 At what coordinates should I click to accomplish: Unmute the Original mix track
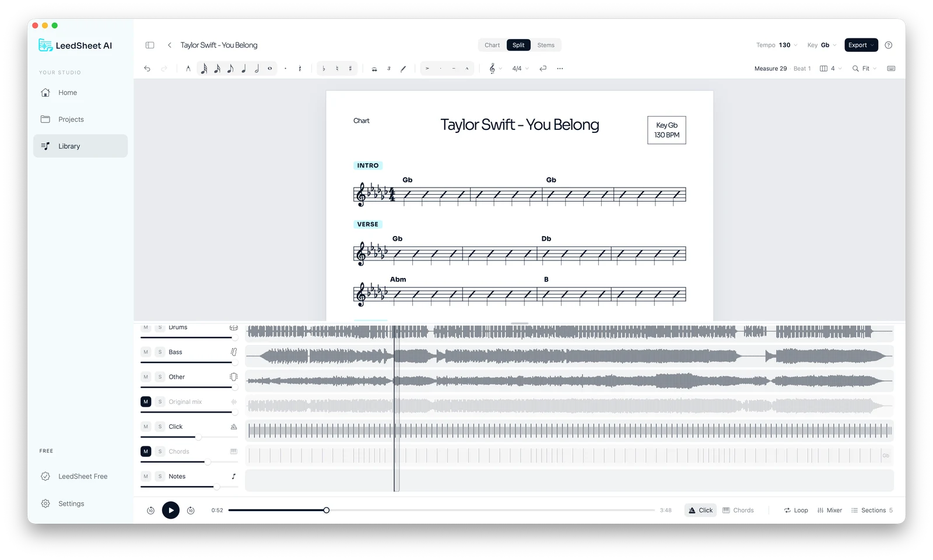click(146, 401)
